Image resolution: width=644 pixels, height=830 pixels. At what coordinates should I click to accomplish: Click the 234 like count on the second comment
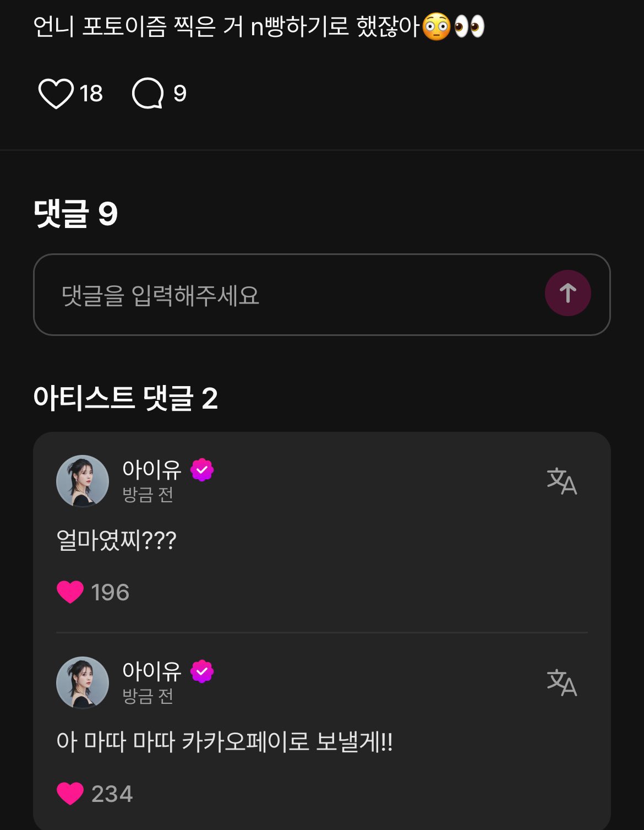112,794
